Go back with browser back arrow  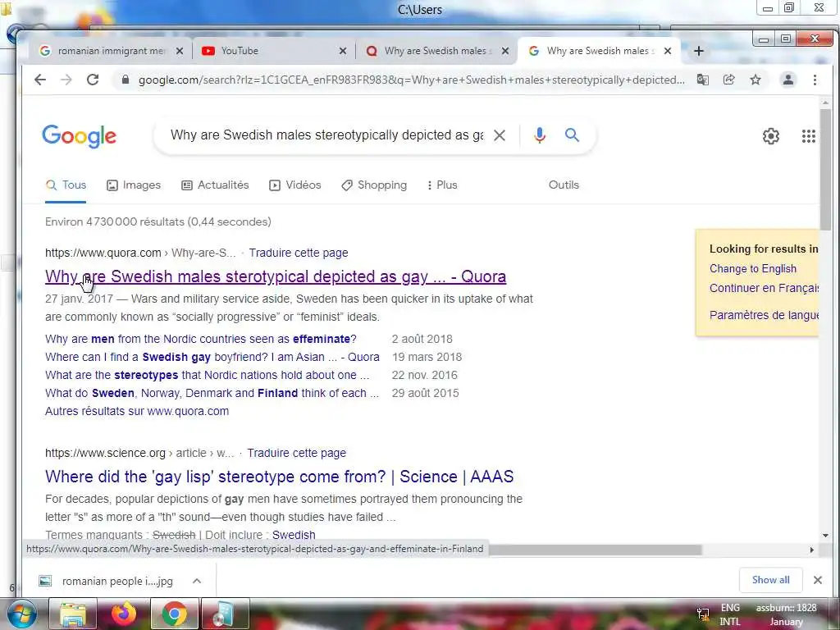click(40, 80)
